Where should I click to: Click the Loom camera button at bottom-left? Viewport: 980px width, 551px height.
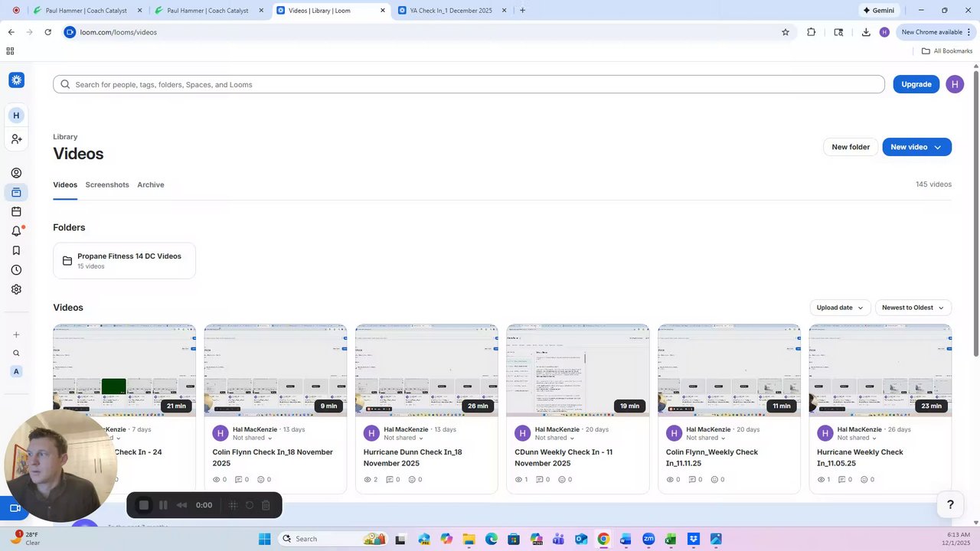pos(15,508)
